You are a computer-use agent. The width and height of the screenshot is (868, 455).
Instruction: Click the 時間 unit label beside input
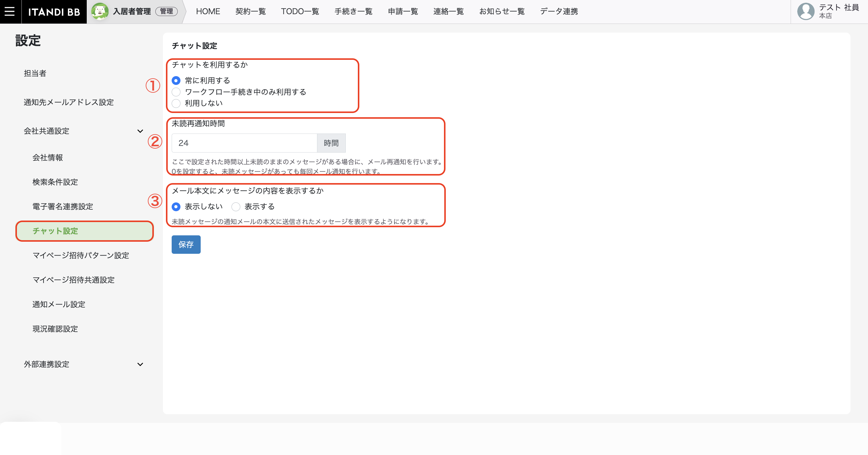click(331, 143)
